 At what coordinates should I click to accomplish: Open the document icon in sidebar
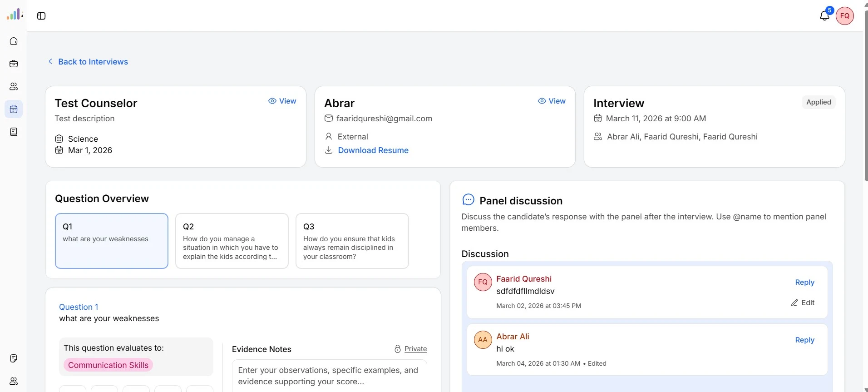[14, 132]
